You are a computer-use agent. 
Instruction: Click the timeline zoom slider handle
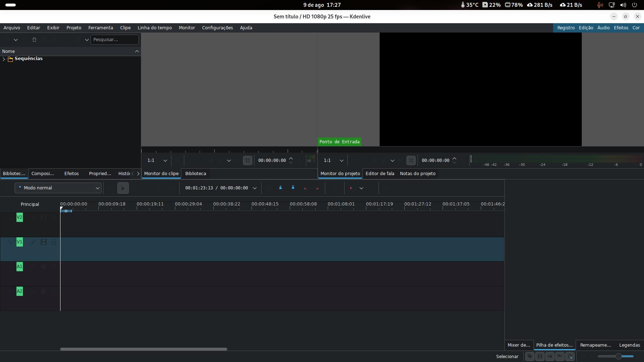[x=618, y=356]
